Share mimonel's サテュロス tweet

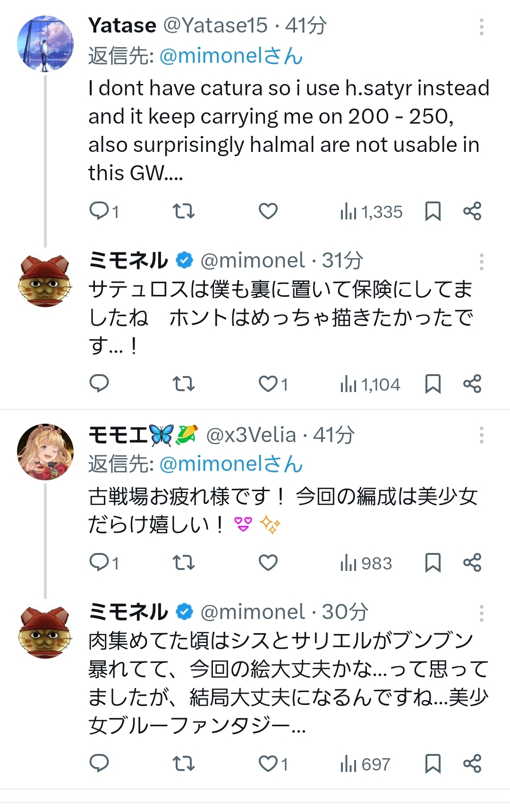click(x=472, y=384)
